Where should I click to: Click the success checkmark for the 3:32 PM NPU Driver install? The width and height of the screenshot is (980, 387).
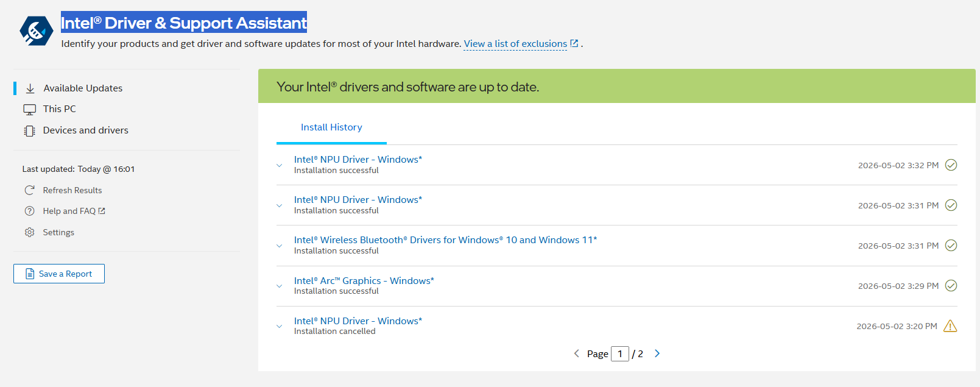pos(951,165)
